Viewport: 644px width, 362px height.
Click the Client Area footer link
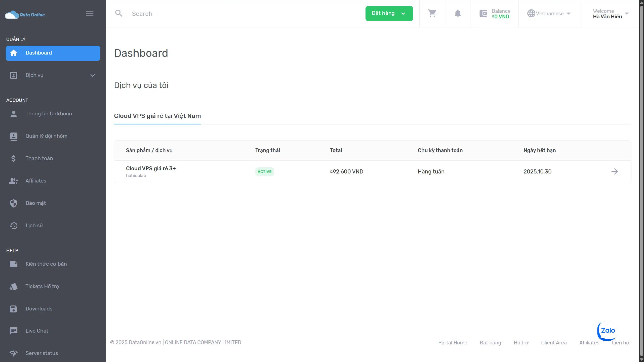pos(554,343)
